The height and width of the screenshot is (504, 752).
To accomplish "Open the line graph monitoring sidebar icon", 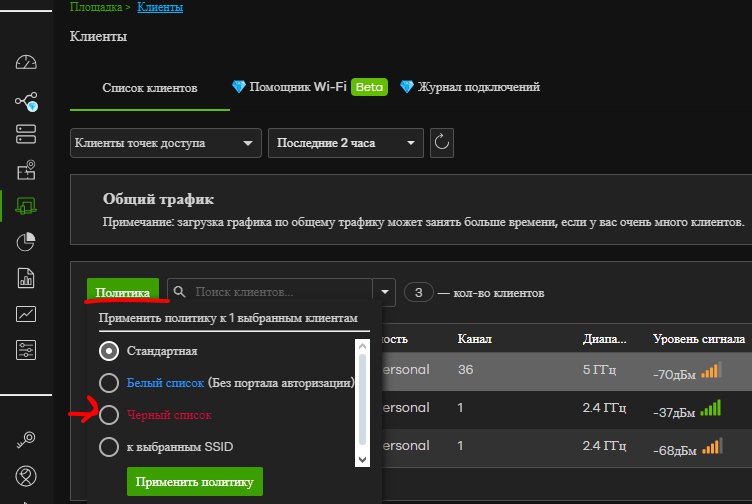I will 26,314.
